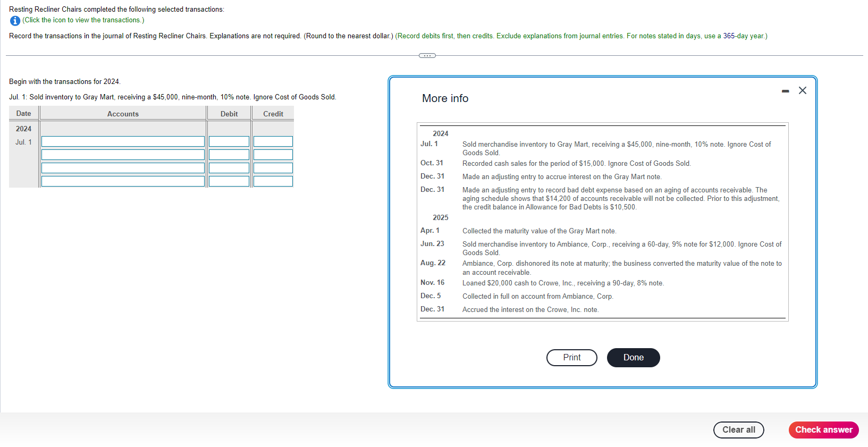Click the Done button
This screenshot has width=868, height=447.
coord(634,358)
